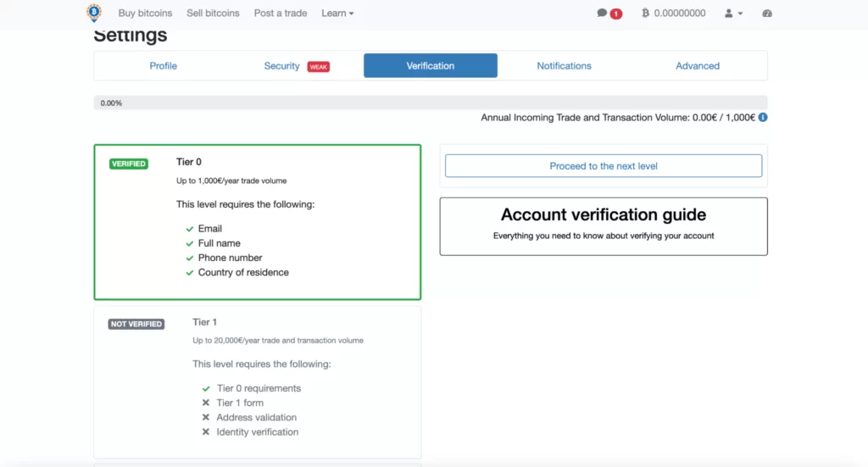868x467 pixels.
Task: Click 'Up to 1,000€/year trade volume' text
Action: (x=231, y=181)
